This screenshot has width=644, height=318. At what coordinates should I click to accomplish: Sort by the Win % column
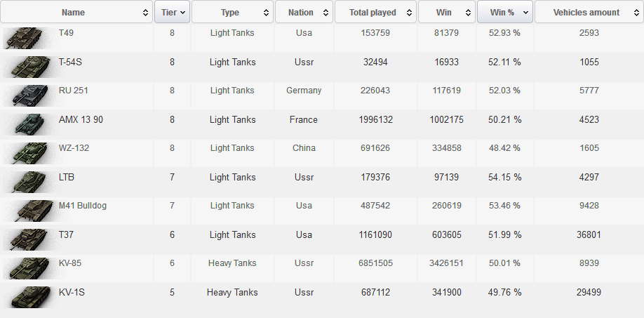(x=504, y=12)
